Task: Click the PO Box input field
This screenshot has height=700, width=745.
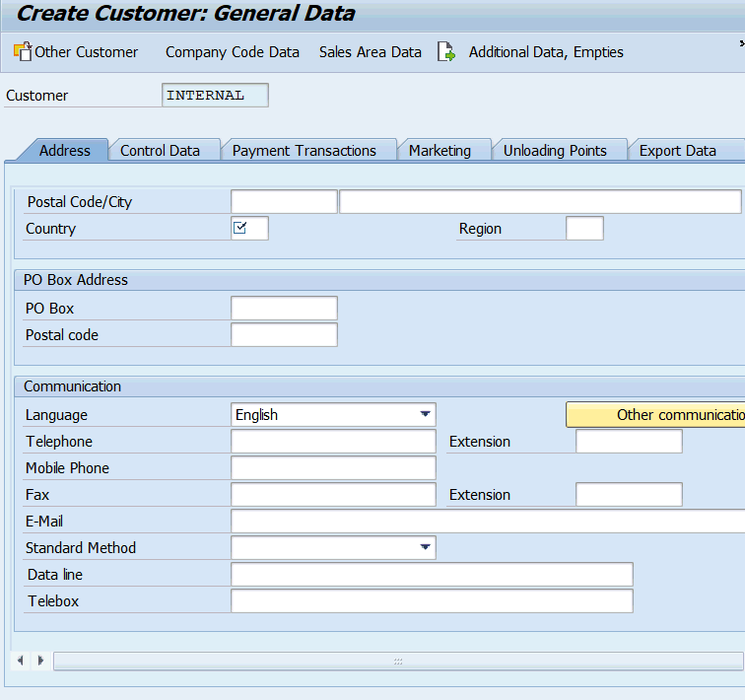Action: [x=284, y=308]
